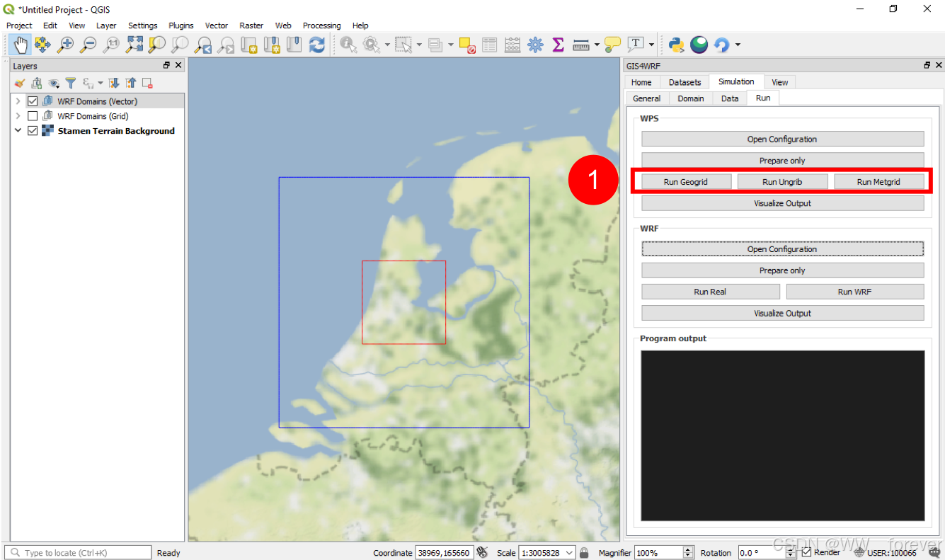Open the Vector menu
The image size is (945, 560).
217,25
